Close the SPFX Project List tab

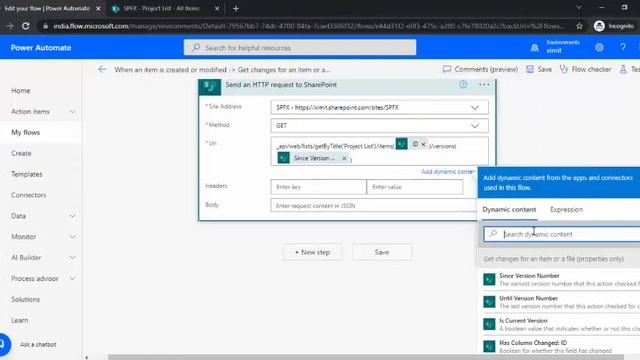click(x=217, y=9)
